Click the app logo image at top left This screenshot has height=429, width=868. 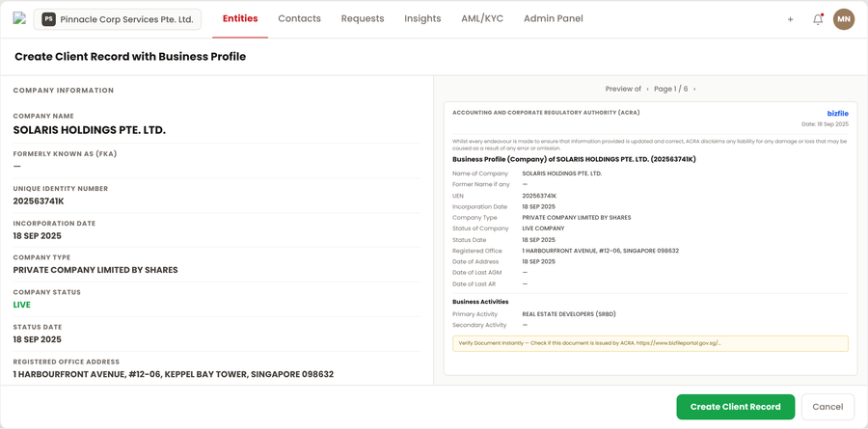(19, 18)
